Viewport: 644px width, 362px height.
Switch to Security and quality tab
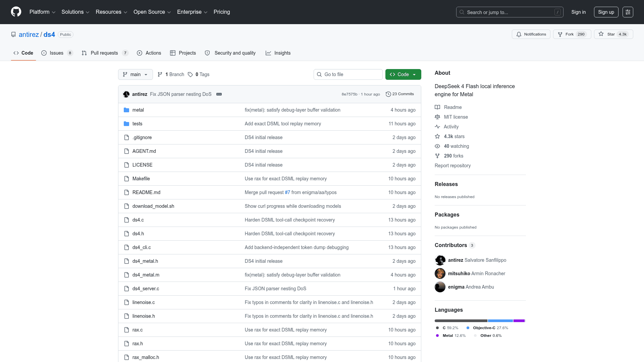[230, 53]
